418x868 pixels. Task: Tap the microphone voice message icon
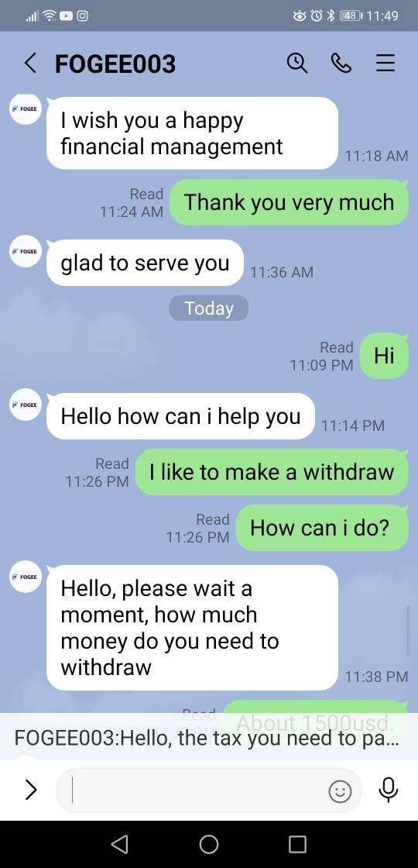pyautogui.click(x=388, y=790)
